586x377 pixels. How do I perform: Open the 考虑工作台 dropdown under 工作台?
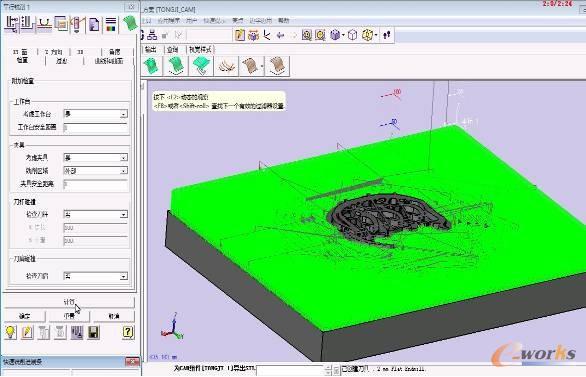click(96, 114)
